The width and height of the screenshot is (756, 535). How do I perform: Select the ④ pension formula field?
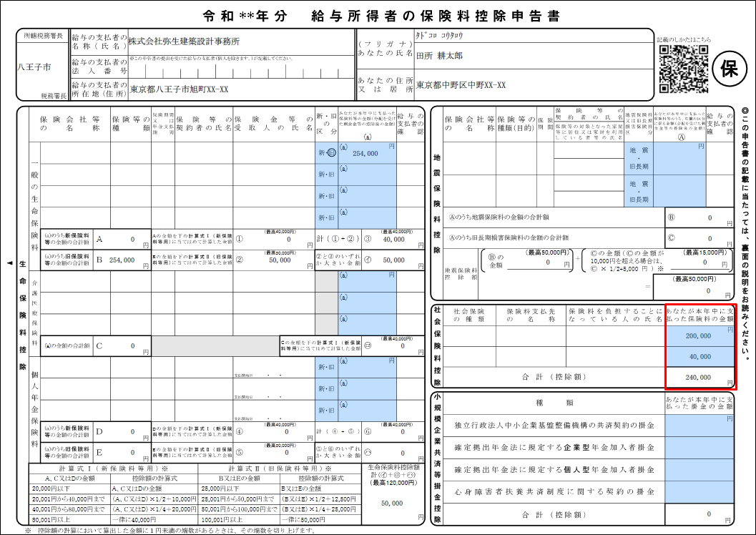coord(275,432)
